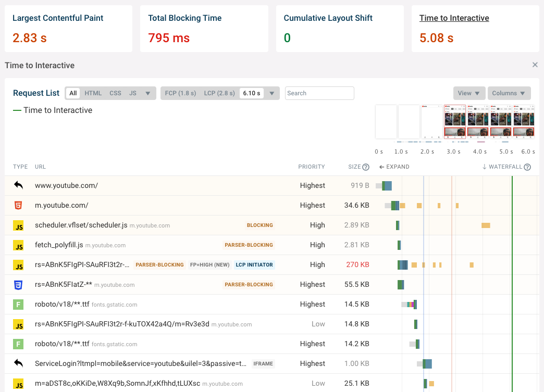Click the PRIORITY column header

pyautogui.click(x=312, y=167)
